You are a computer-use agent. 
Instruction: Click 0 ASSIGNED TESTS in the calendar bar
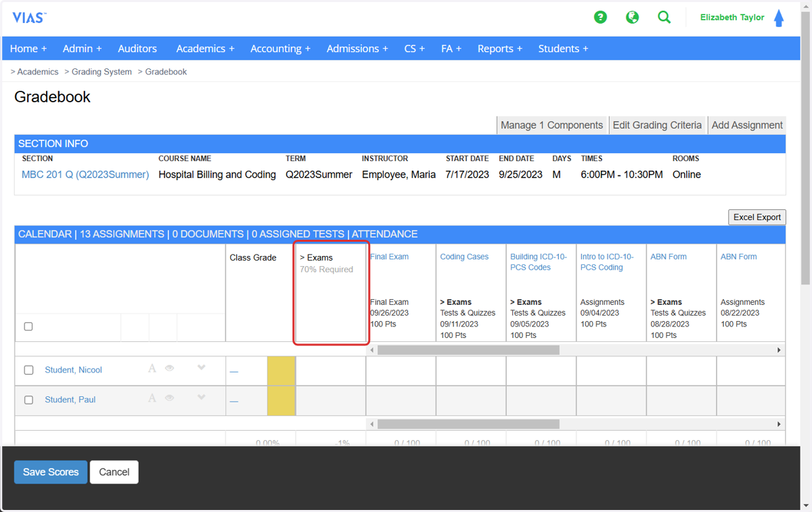[298, 234]
